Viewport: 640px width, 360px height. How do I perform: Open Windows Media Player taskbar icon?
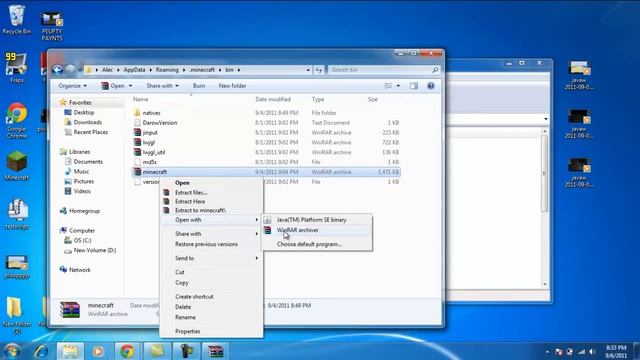(x=98, y=351)
